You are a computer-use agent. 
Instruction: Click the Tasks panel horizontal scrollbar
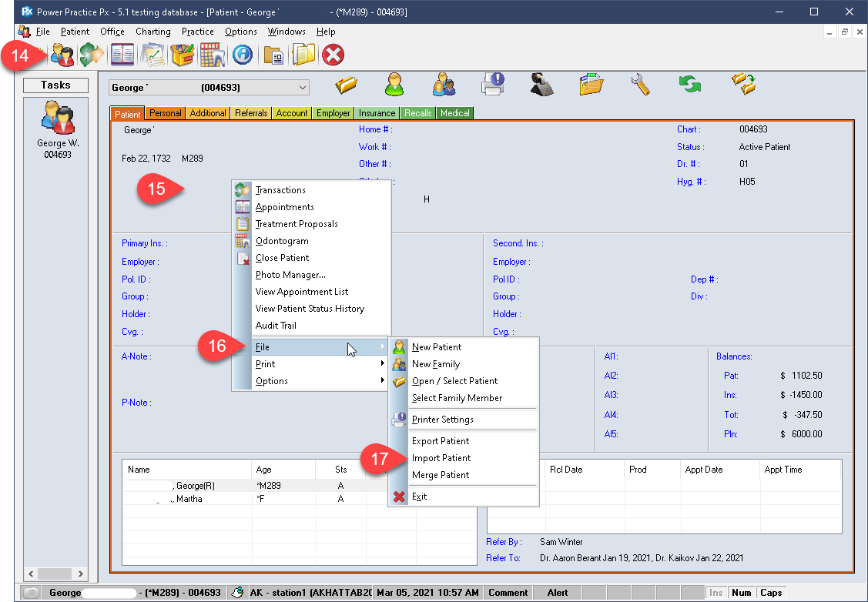[55, 574]
